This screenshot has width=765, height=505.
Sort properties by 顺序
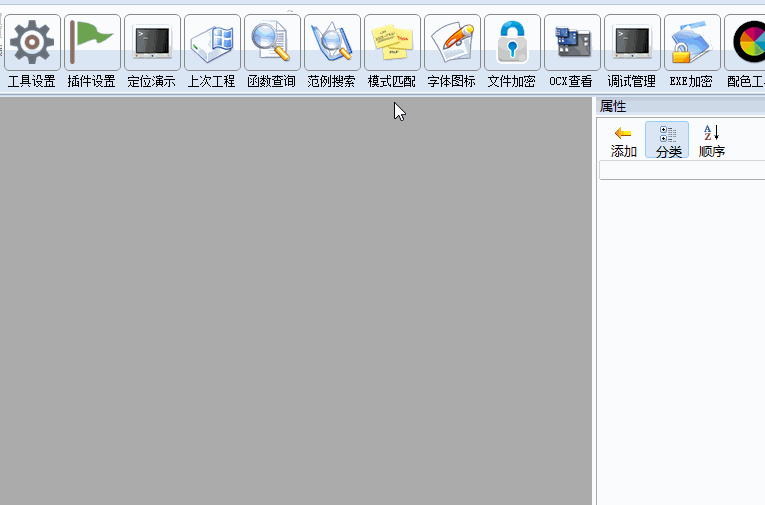(711, 141)
